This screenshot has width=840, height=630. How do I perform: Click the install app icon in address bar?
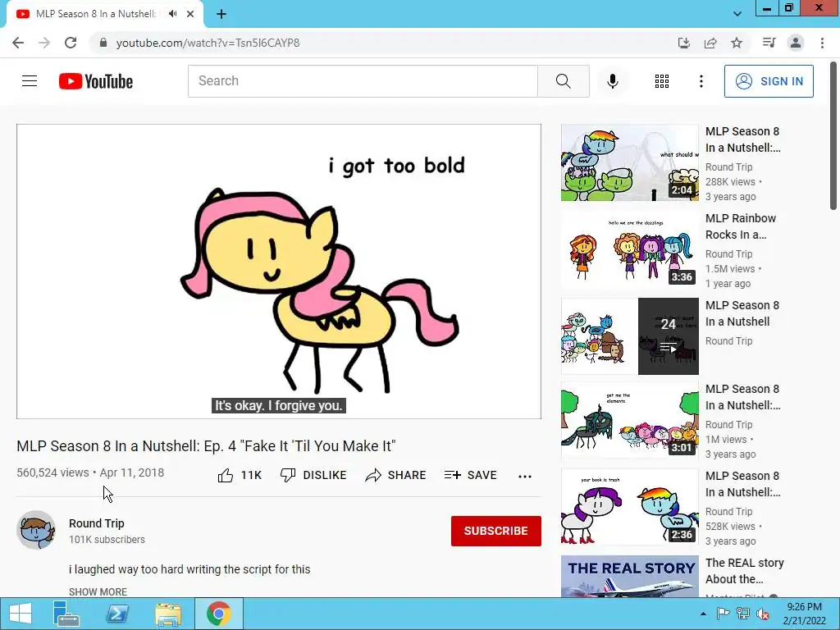click(683, 43)
